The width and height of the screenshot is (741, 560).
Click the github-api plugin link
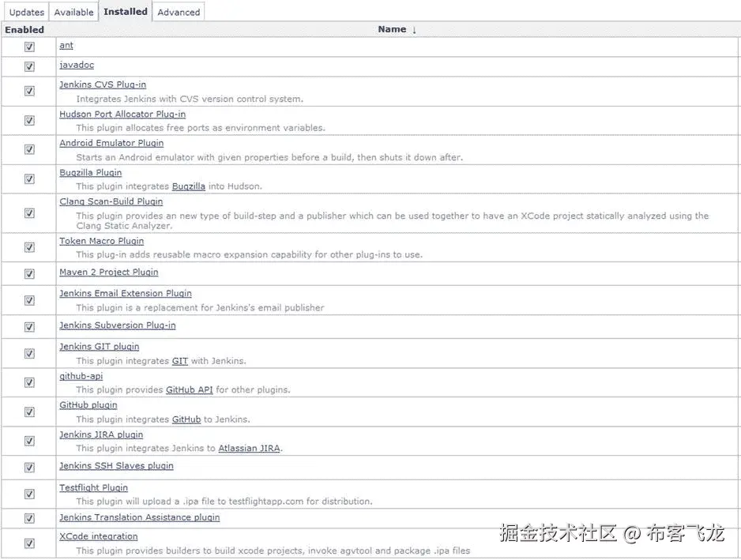click(81, 376)
